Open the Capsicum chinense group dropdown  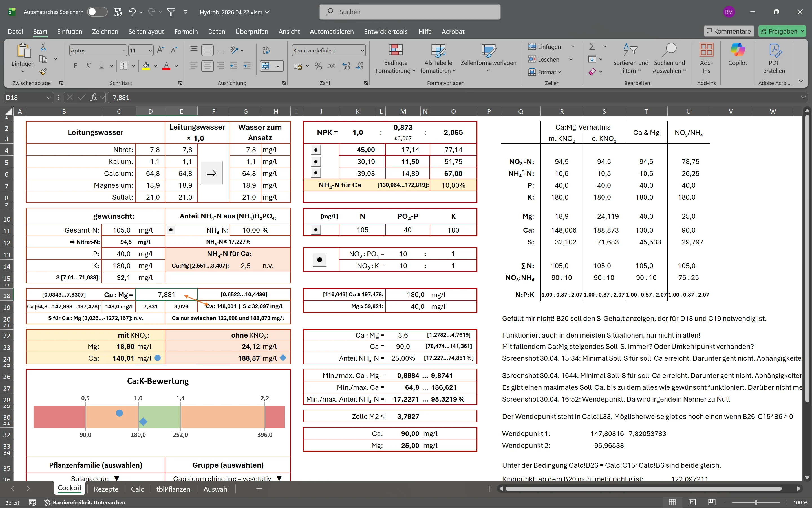(x=279, y=478)
